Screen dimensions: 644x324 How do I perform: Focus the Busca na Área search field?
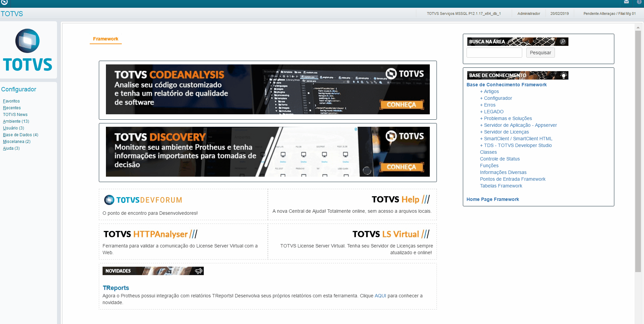(494, 53)
